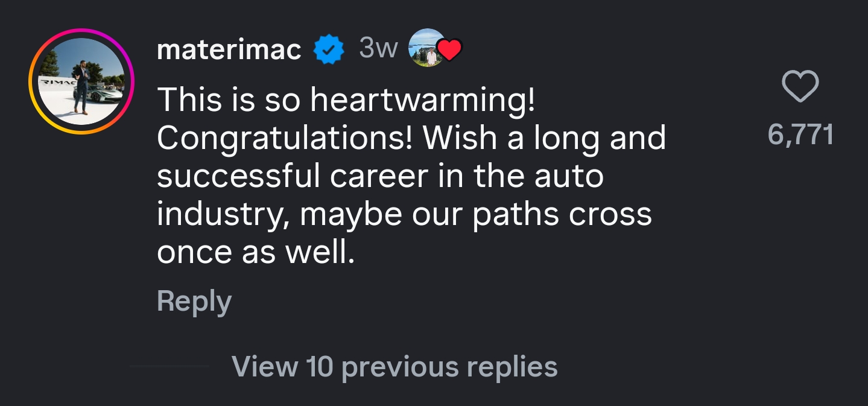The image size is (868, 406).
Task: Reply to materimac's comment
Action: coord(194,300)
